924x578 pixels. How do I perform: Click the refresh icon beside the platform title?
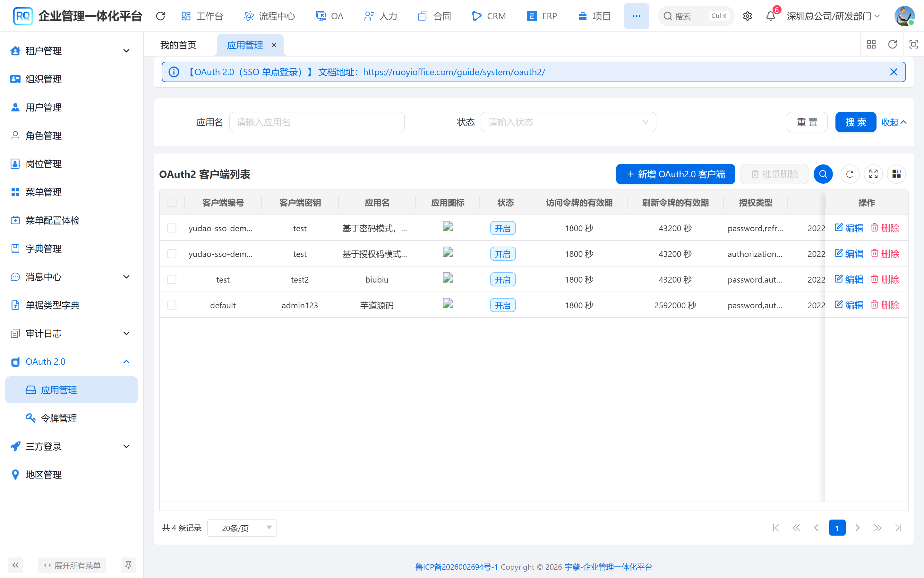[x=160, y=16]
